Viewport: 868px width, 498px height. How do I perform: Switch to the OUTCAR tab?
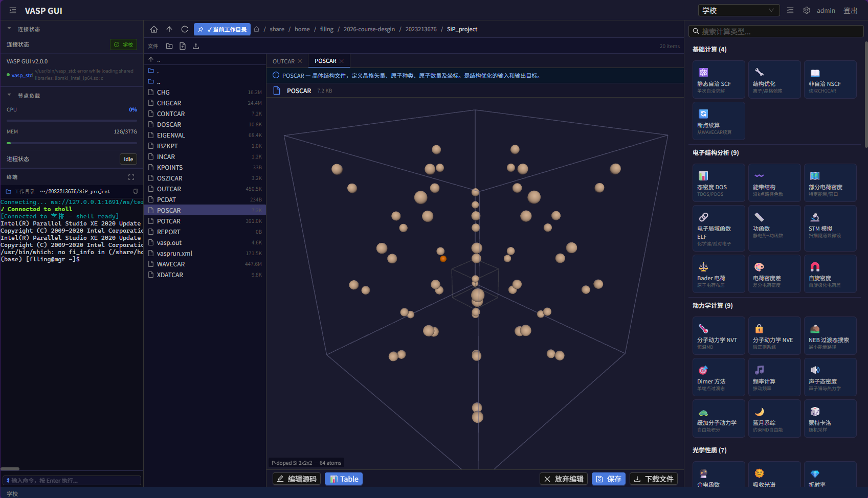tap(283, 61)
